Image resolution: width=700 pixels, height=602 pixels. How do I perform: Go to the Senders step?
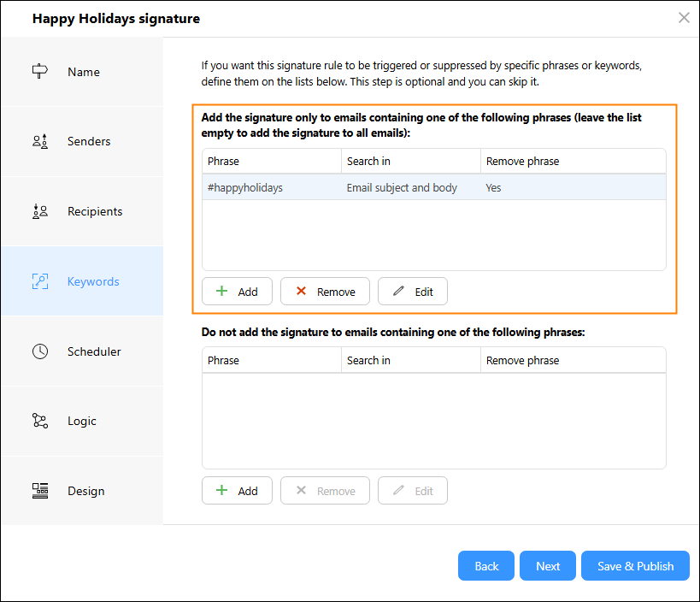82,141
